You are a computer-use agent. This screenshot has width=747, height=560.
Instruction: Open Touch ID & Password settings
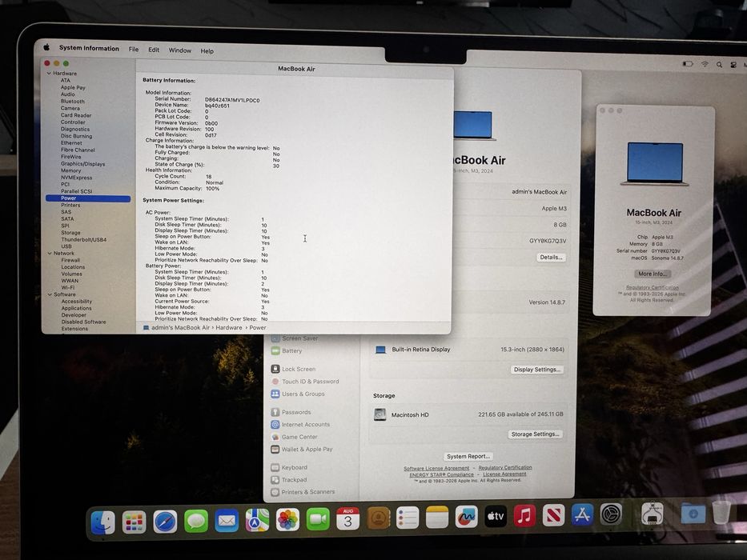tap(305, 382)
